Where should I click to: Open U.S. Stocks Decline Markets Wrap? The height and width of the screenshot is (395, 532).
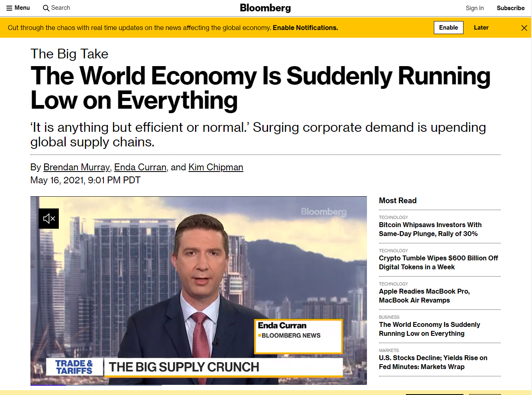[x=433, y=362]
